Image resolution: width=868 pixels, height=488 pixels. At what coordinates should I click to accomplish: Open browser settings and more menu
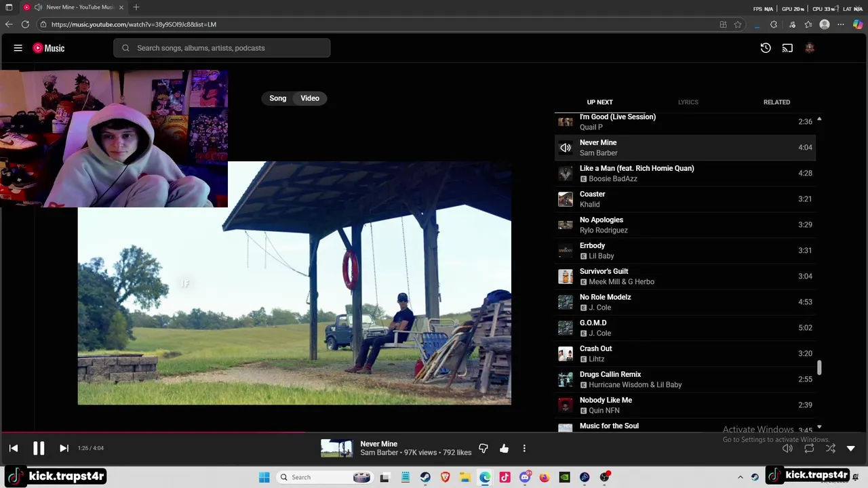pos(841,24)
